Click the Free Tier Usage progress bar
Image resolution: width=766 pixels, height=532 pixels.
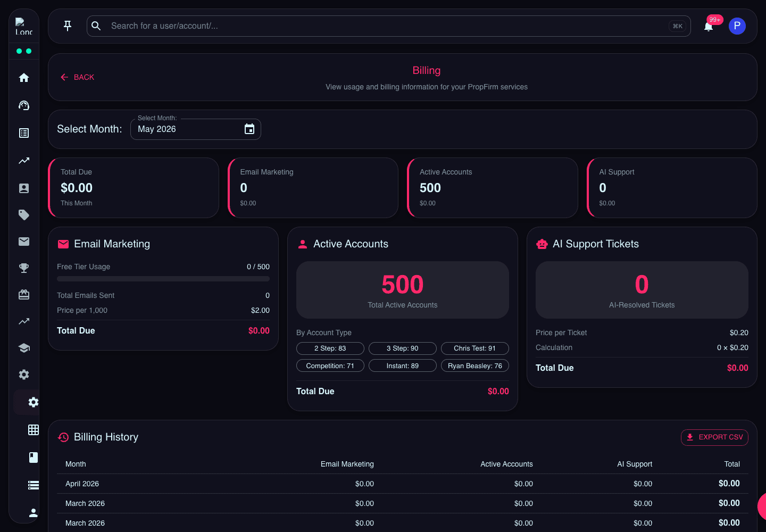click(x=163, y=279)
